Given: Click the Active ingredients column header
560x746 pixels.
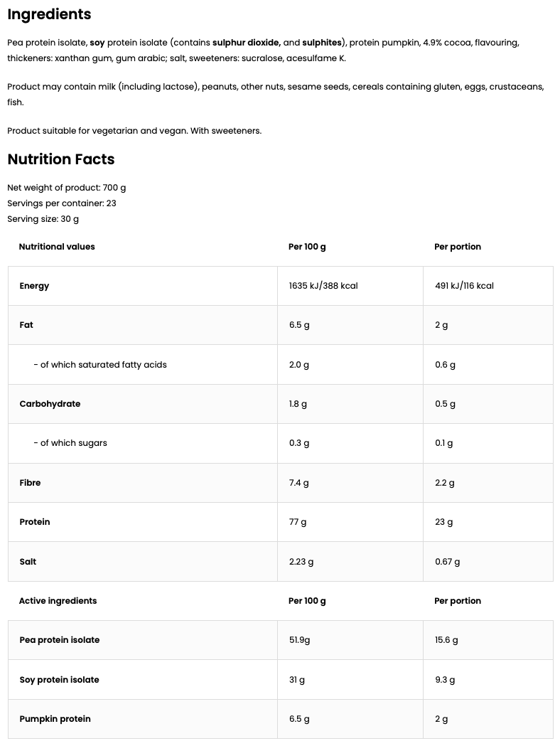Looking at the screenshot, I should tap(58, 601).
